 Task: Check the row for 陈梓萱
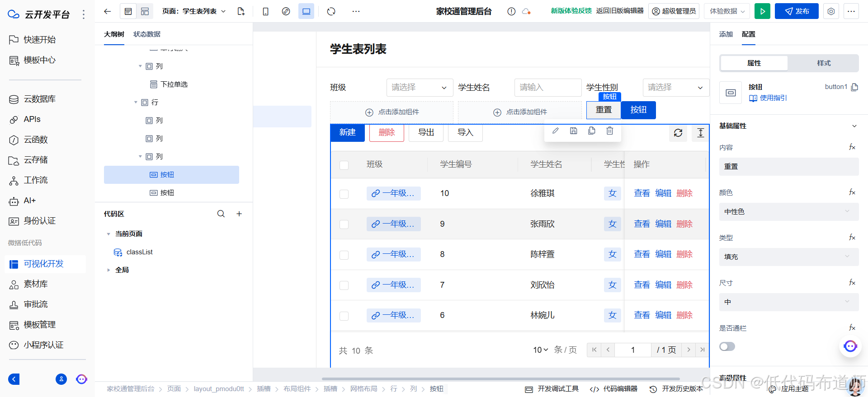(344, 255)
